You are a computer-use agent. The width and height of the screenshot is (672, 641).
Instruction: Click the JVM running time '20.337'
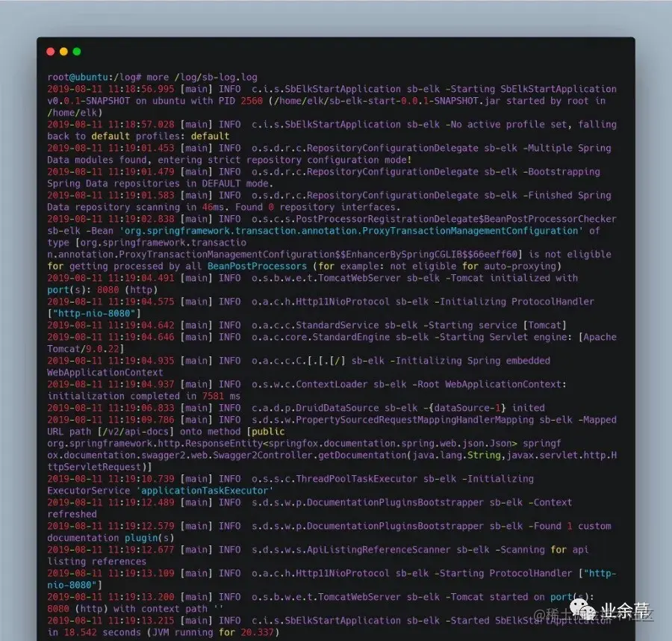point(257,633)
